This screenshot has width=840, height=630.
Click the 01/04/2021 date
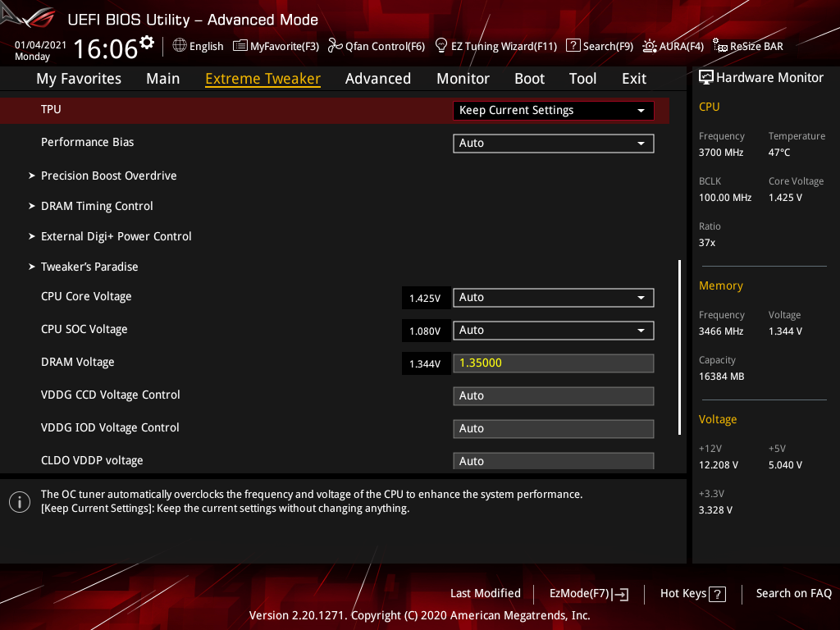coord(40,45)
